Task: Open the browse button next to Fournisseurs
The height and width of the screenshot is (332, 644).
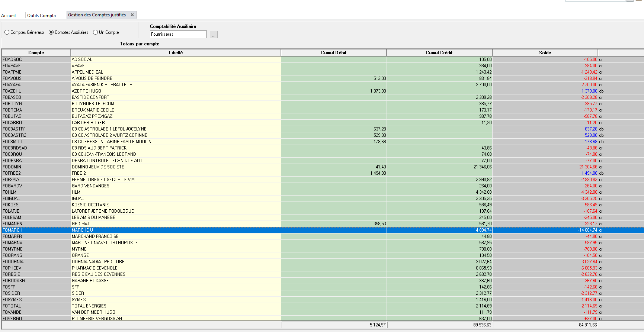Action: [x=214, y=35]
